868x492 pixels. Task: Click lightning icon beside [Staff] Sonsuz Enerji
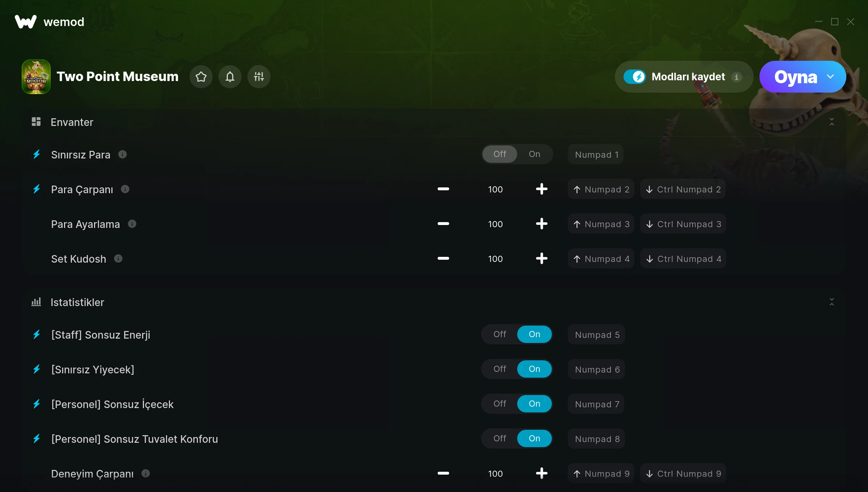pos(37,335)
